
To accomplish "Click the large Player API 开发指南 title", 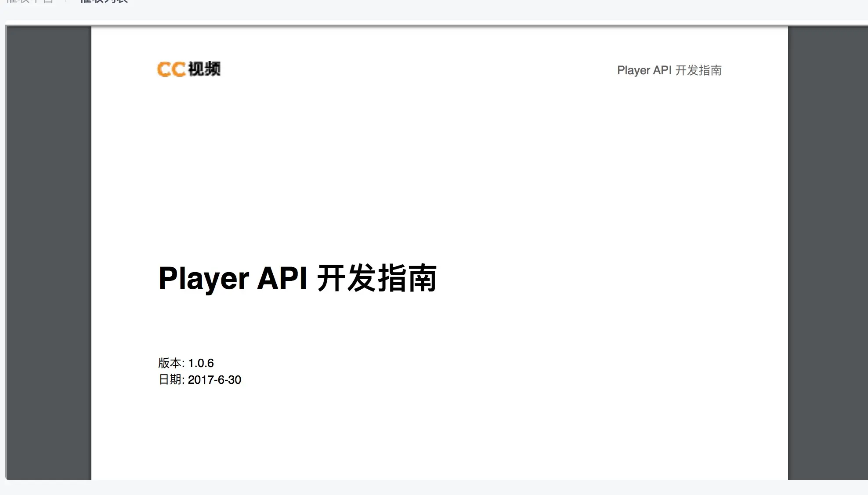I will (297, 278).
